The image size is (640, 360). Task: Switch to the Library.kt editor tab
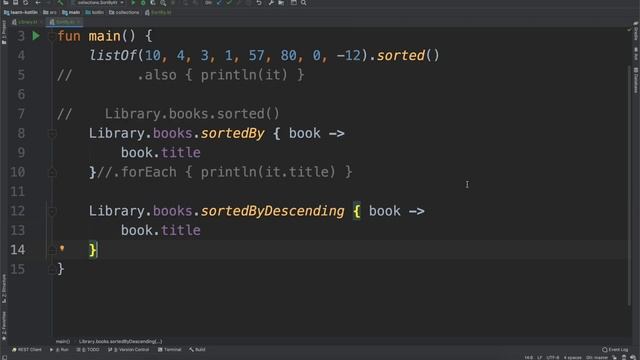click(x=27, y=22)
